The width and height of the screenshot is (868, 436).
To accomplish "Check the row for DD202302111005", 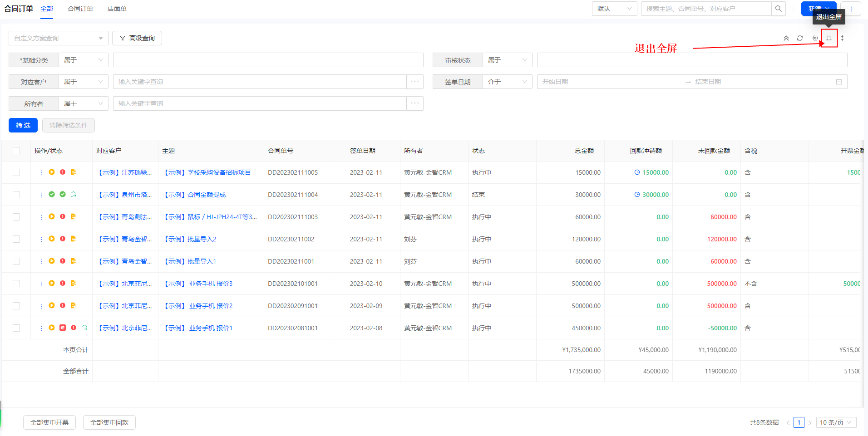I will (16, 172).
